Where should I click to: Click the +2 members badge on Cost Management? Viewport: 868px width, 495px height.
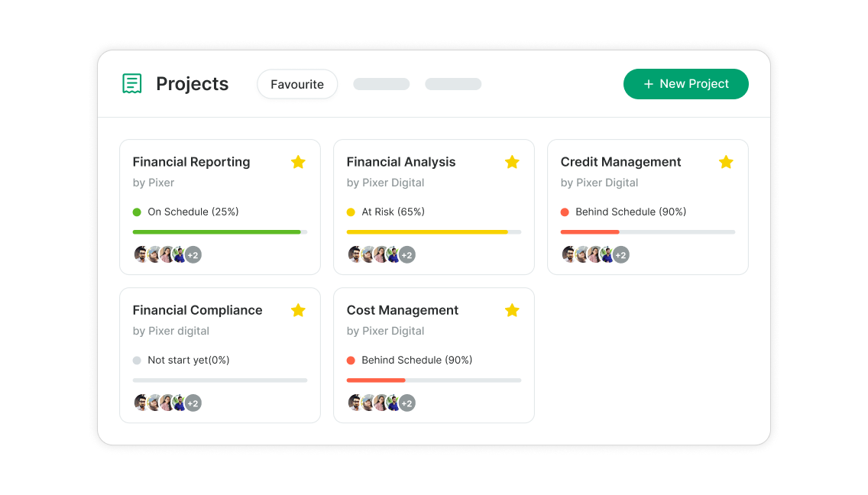tap(406, 403)
